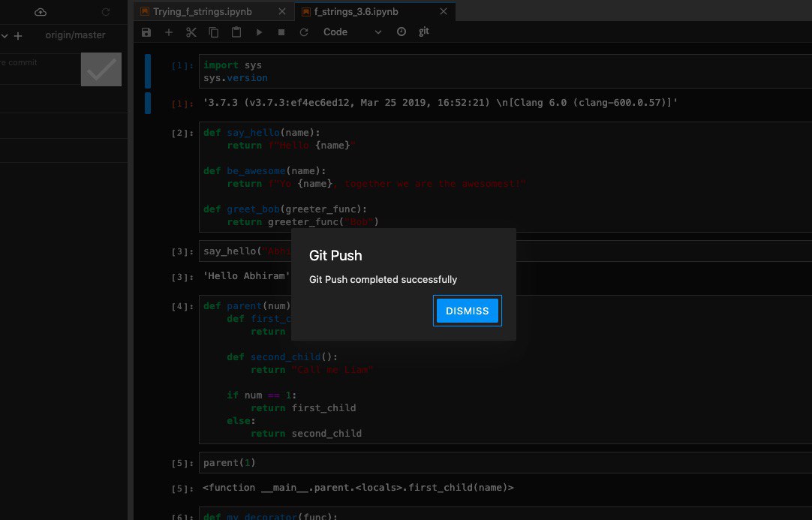
Task: Switch to Trying_f_strings.ipynb tab
Action: click(x=201, y=12)
